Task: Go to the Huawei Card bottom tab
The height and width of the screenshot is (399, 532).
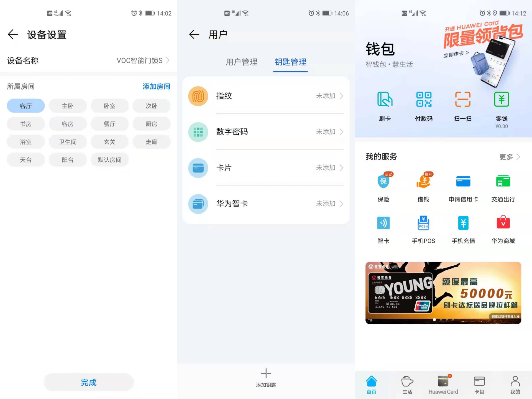Action: [443, 385]
